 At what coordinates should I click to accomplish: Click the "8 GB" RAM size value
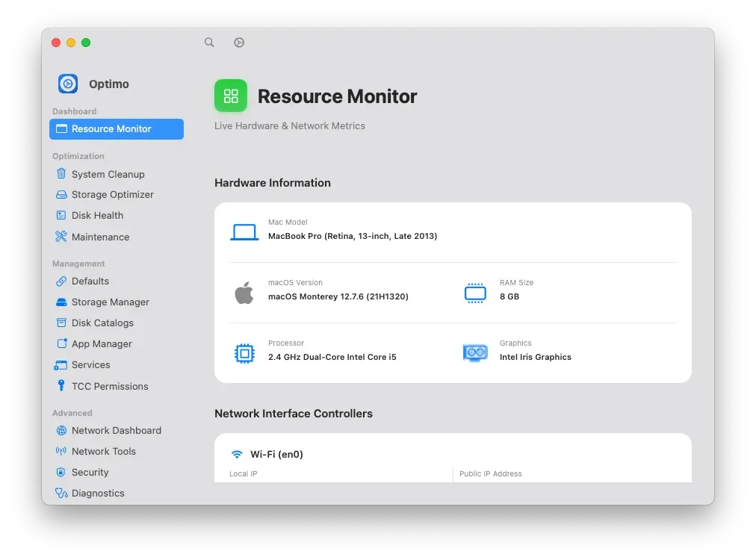click(x=509, y=296)
